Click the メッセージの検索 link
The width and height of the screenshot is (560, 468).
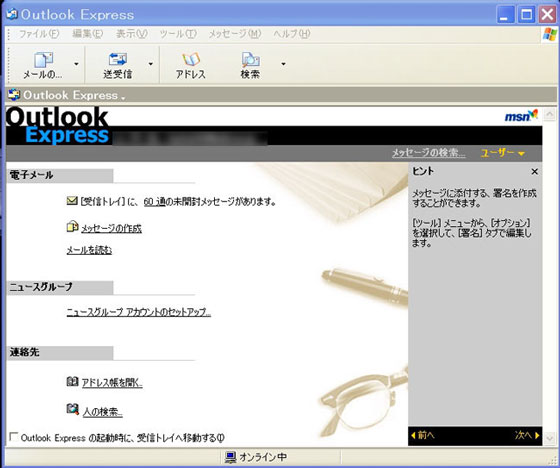click(x=429, y=153)
